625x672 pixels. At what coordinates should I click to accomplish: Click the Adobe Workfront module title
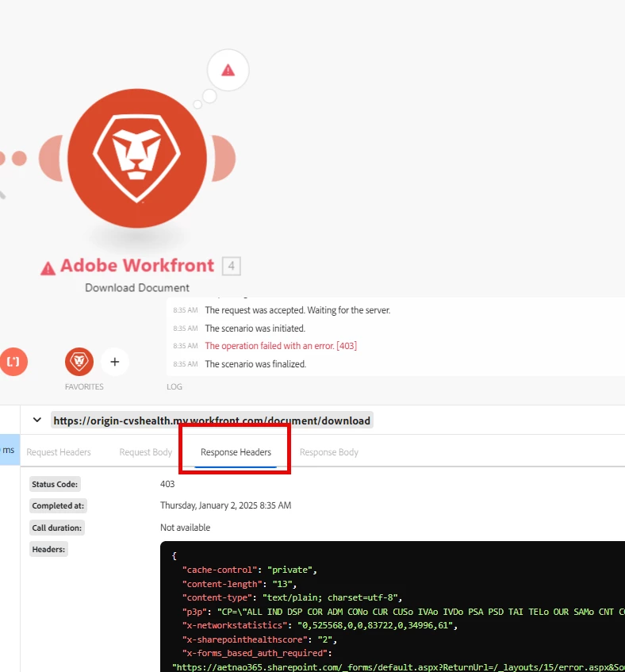[x=137, y=266]
